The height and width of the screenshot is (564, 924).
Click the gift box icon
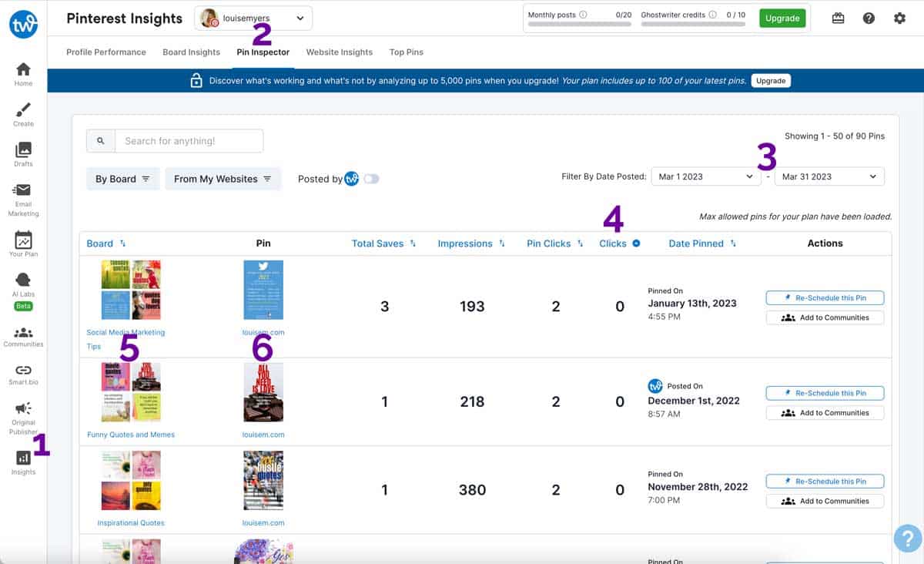pos(839,18)
